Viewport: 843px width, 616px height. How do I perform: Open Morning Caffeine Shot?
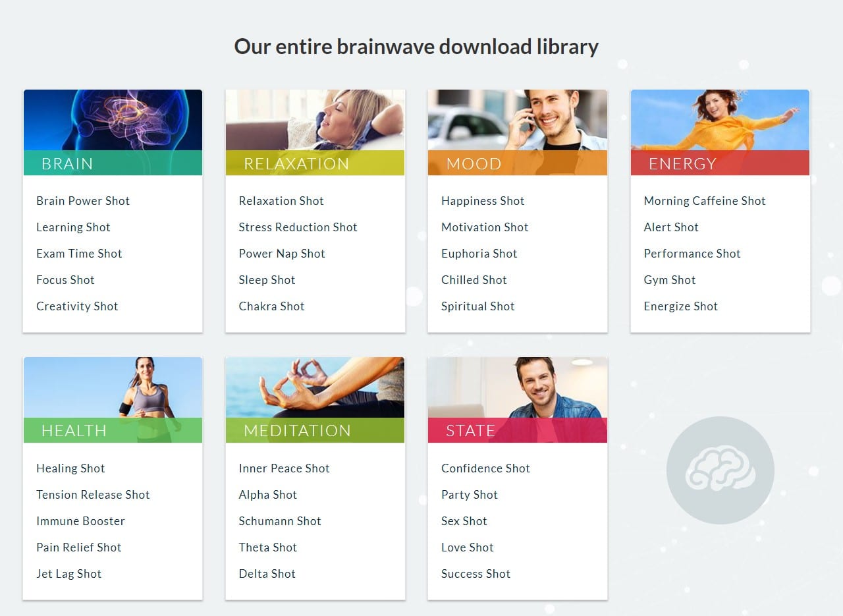[705, 201]
